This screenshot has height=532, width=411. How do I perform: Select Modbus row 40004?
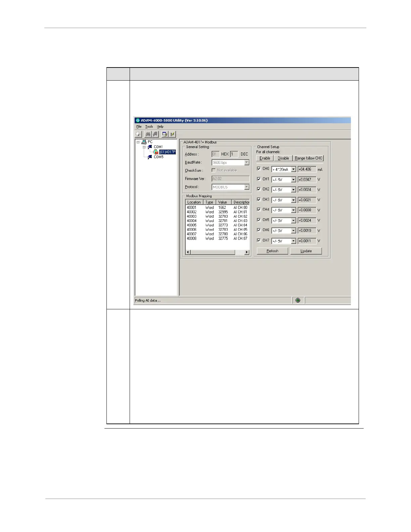click(217, 221)
